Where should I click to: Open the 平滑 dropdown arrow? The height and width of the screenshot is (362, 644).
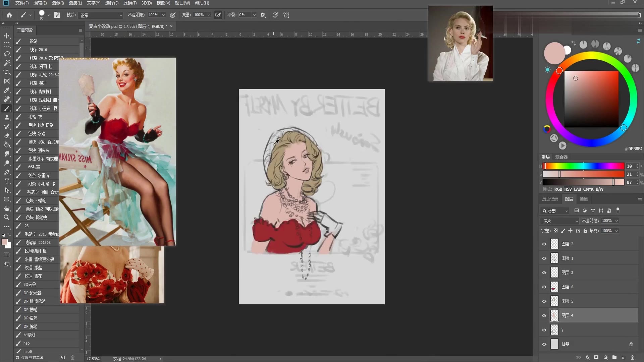click(254, 15)
